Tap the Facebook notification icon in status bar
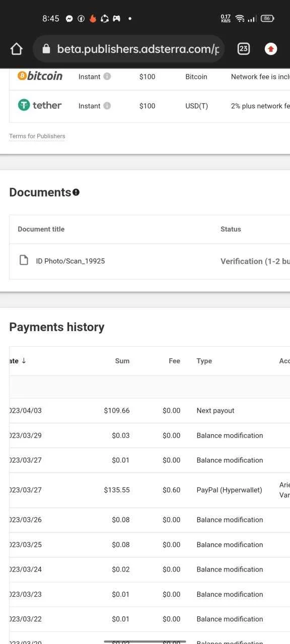 point(81,19)
